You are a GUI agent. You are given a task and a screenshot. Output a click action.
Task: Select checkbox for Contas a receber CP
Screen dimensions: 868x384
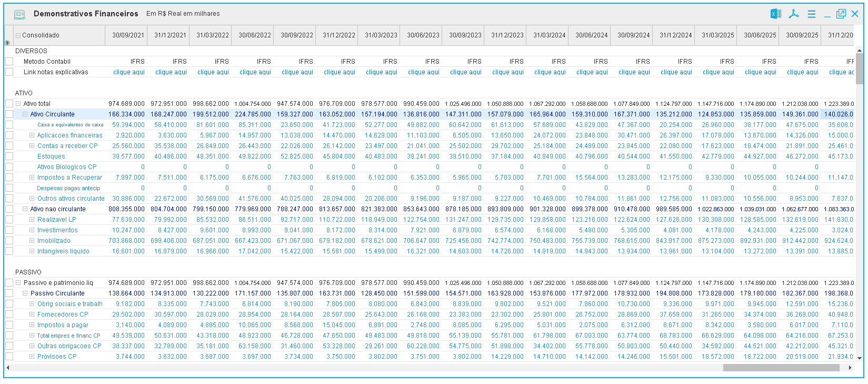(9, 146)
